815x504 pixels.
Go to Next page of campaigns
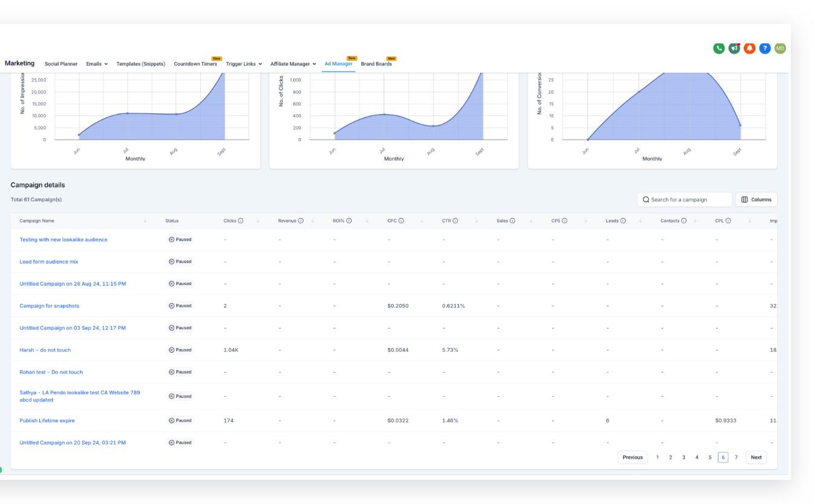[756, 457]
